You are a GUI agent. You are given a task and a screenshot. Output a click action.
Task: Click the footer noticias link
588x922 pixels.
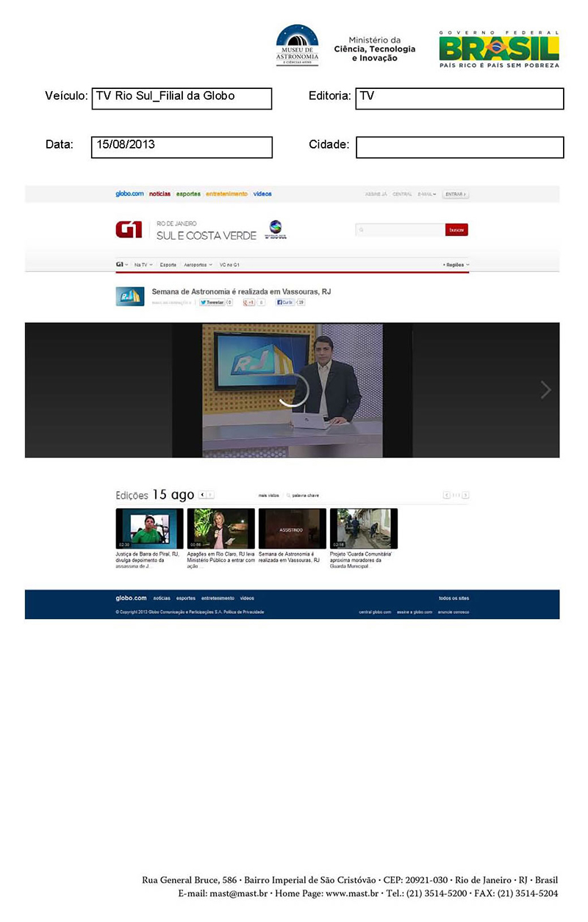pos(162,598)
